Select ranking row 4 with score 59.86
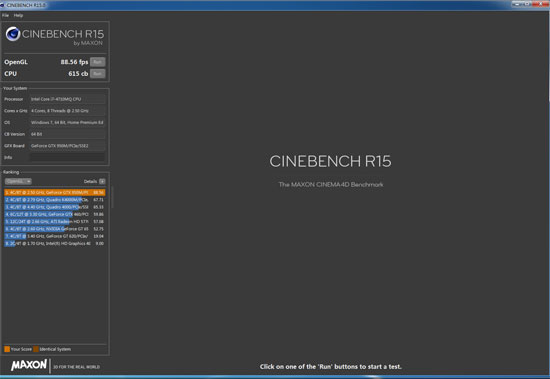The width and height of the screenshot is (550, 379). pos(55,214)
